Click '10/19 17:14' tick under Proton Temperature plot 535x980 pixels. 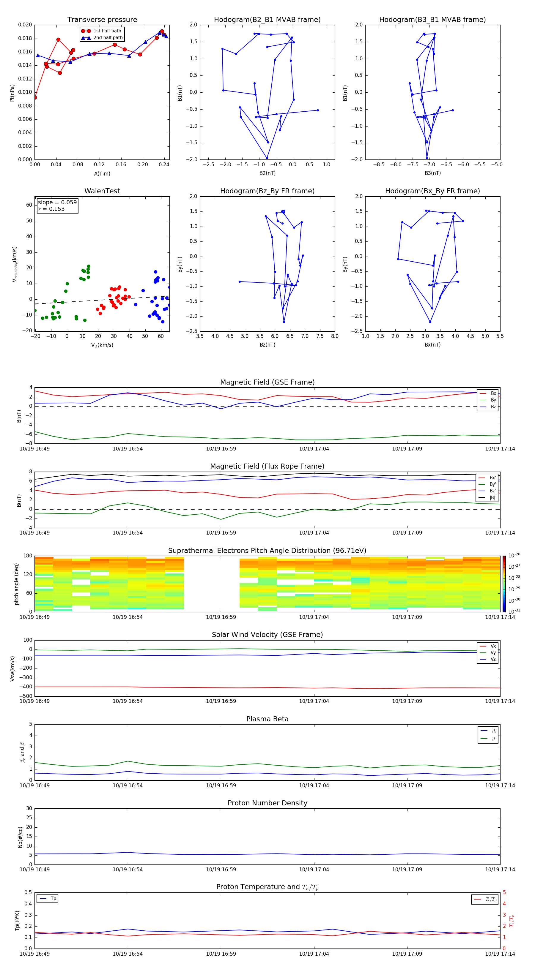tap(500, 954)
